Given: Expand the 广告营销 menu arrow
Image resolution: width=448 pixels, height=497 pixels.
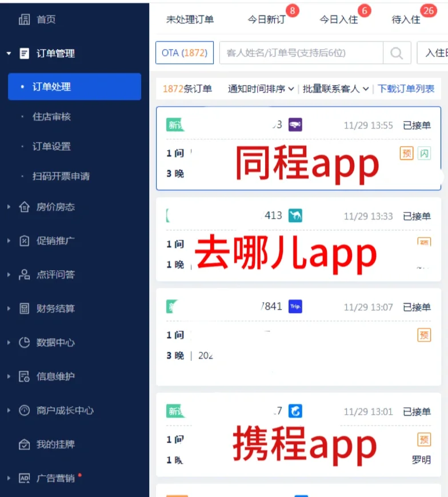Looking at the screenshot, I should point(9,478).
